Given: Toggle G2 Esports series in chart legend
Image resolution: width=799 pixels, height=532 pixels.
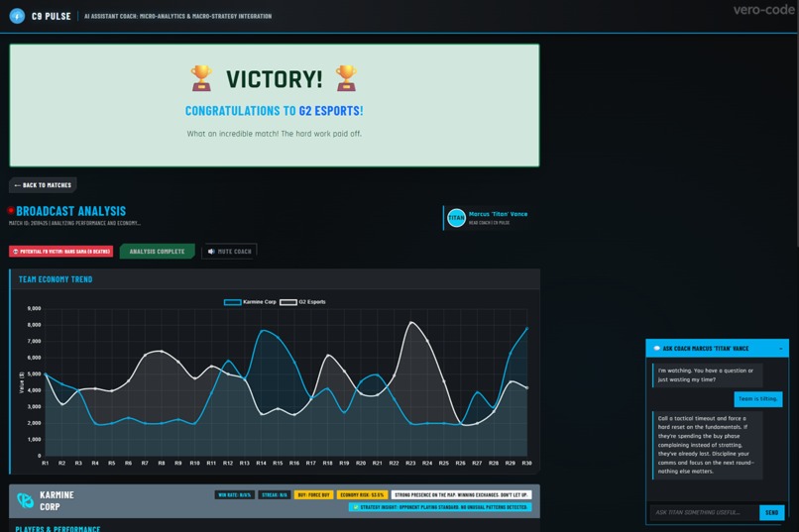Looking at the screenshot, I should click(302, 302).
